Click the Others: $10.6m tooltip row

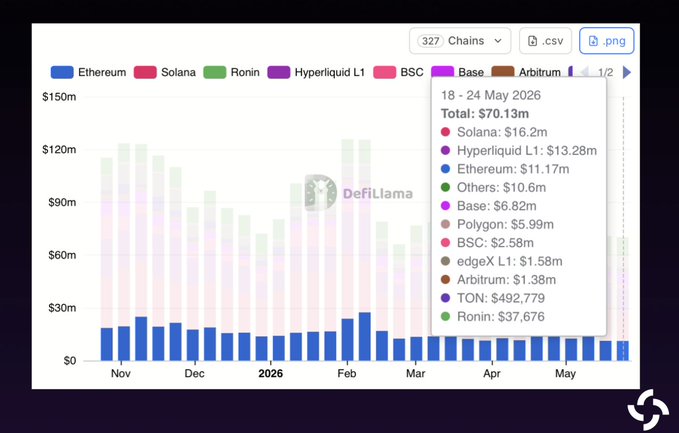click(493, 187)
